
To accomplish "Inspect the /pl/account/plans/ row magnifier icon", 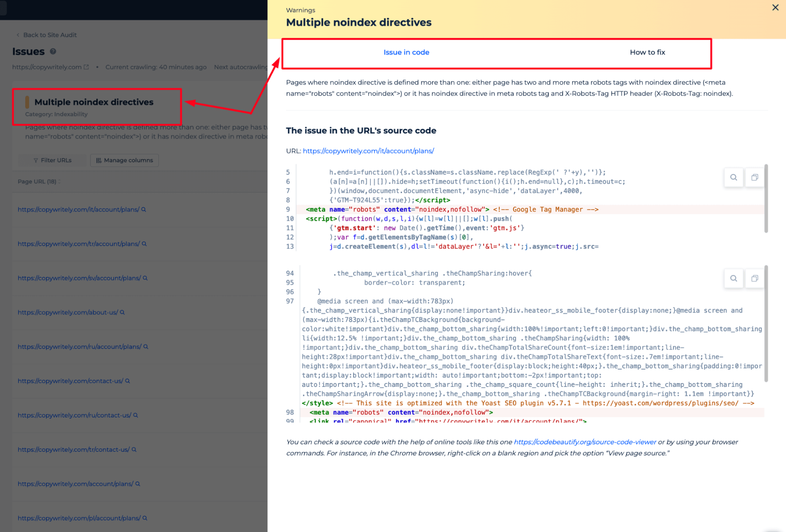I will 145,518.
